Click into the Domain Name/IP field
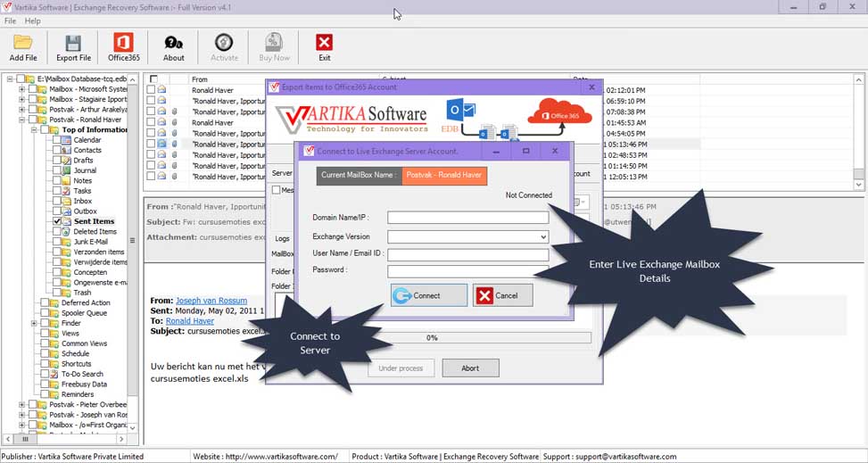Image resolution: width=868 pixels, height=463 pixels. (x=467, y=217)
